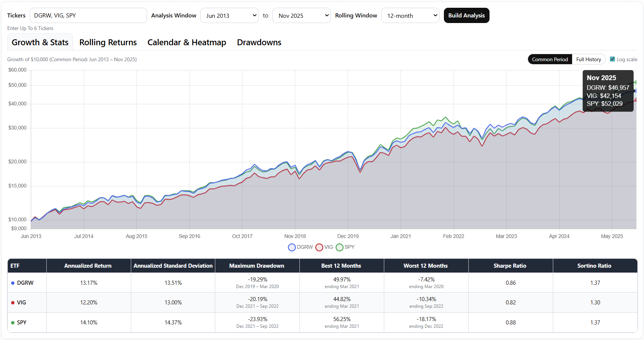Select the SPY legend marker below the chart
The image size is (644, 340).
point(339,247)
